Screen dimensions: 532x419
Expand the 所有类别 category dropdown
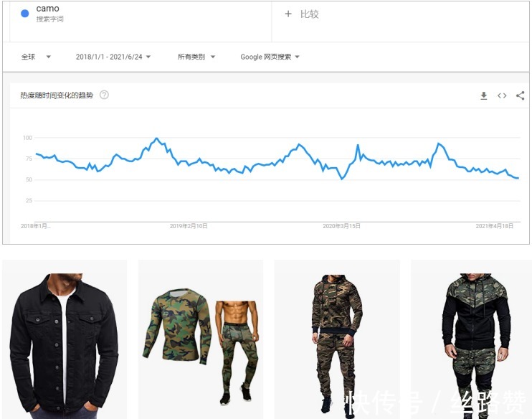click(x=196, y=57)
